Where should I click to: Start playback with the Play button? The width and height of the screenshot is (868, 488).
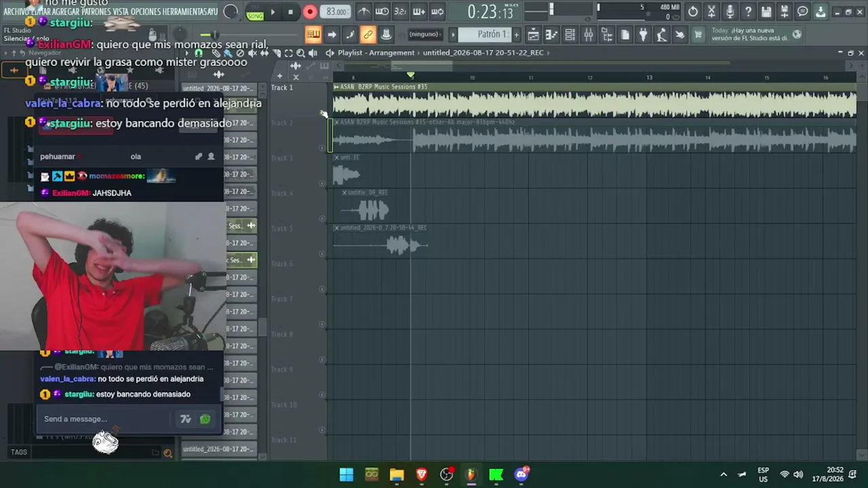273,12
